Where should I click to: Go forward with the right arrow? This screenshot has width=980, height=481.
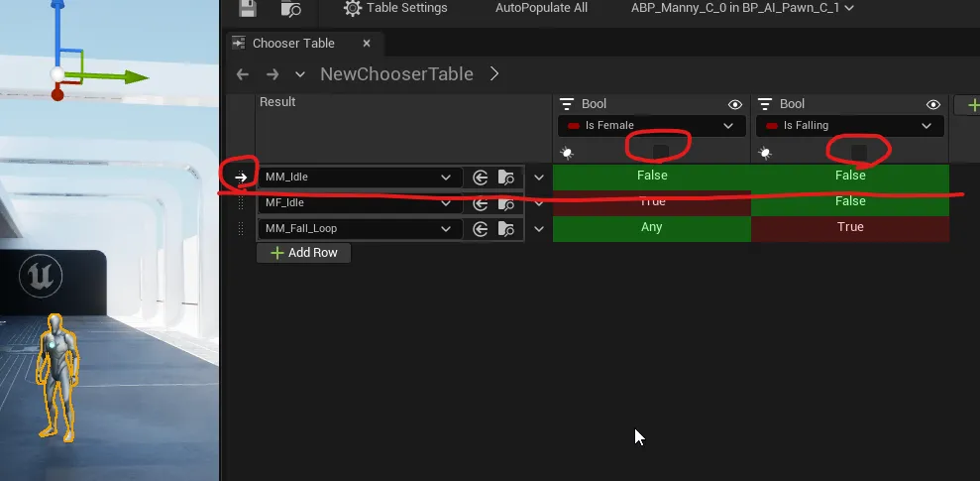click(x=272, y=74)
